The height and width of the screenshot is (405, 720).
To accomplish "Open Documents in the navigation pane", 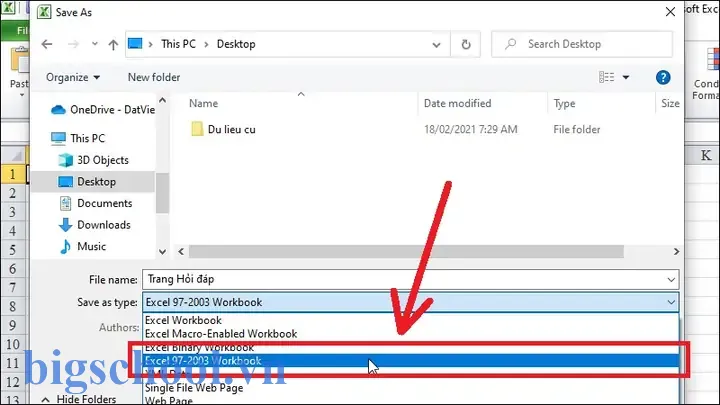I will [x=96, y=203].
